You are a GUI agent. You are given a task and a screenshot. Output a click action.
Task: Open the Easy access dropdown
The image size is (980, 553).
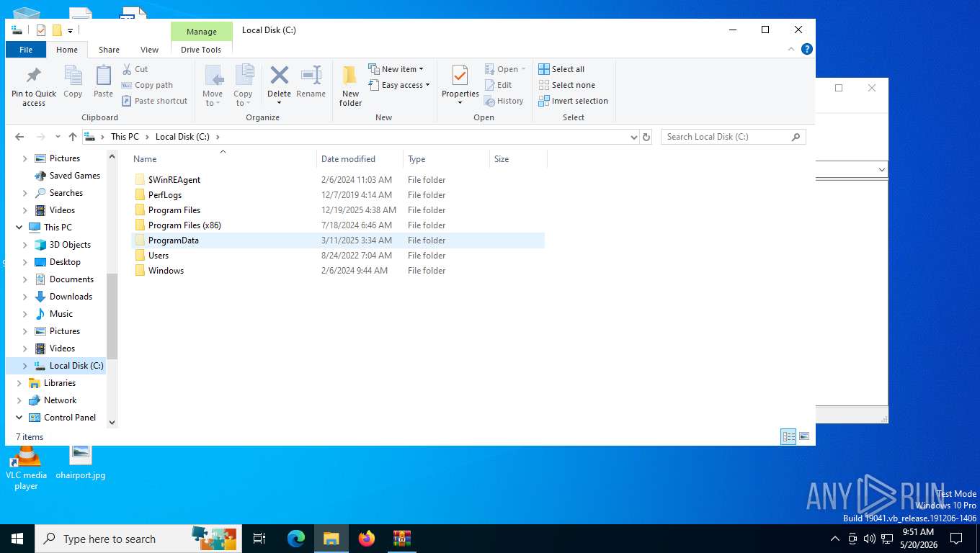point(398,85)
